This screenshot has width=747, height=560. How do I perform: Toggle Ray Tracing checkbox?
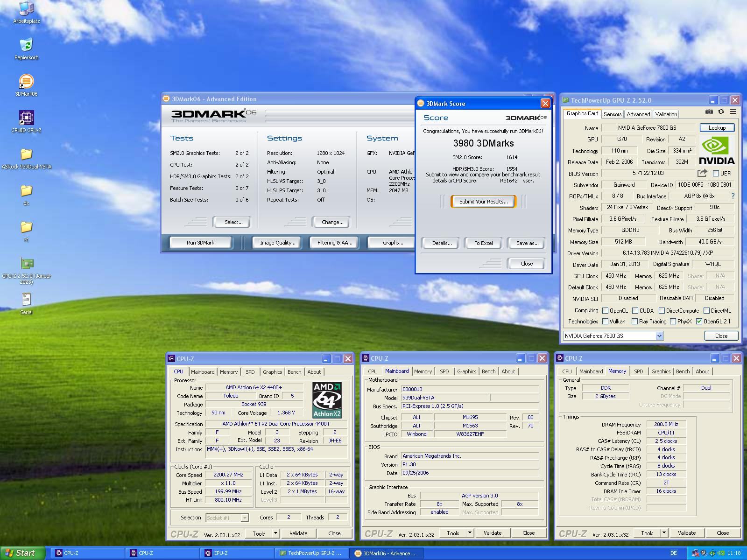tap(634, 322)
